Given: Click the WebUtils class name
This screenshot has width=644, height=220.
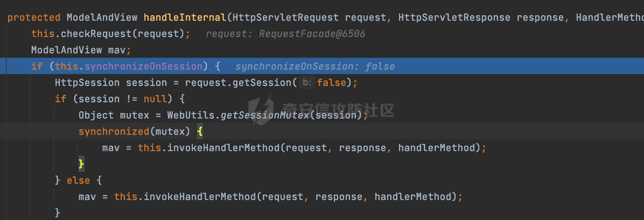Looking at the screenshot, I should click(x=191, y=115).
